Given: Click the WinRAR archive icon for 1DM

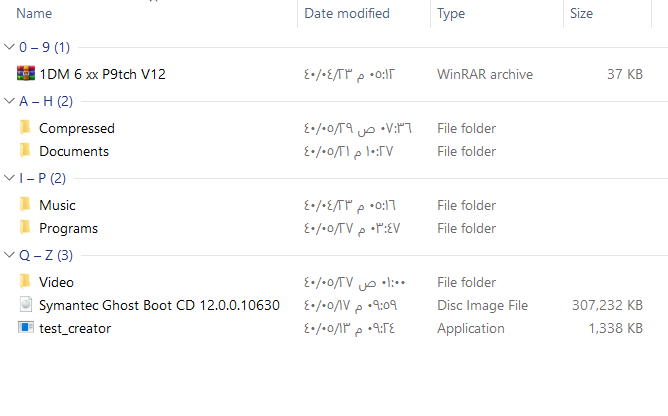Looking at the screenshot, I should coord(26,74).
